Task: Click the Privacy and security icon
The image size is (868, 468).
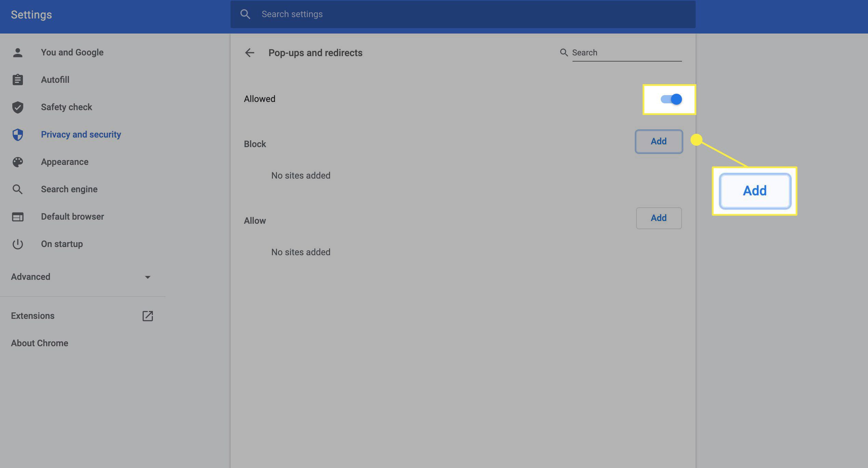Action: click(17, 134)
